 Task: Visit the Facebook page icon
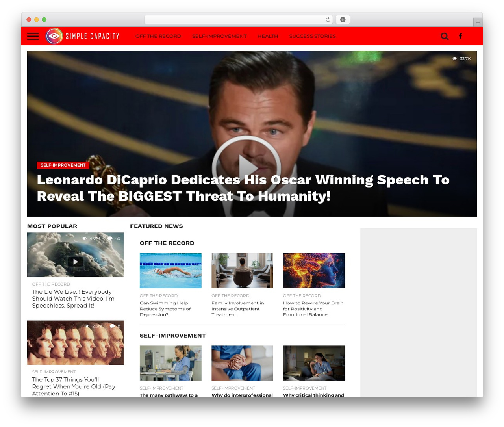point(460,36)
